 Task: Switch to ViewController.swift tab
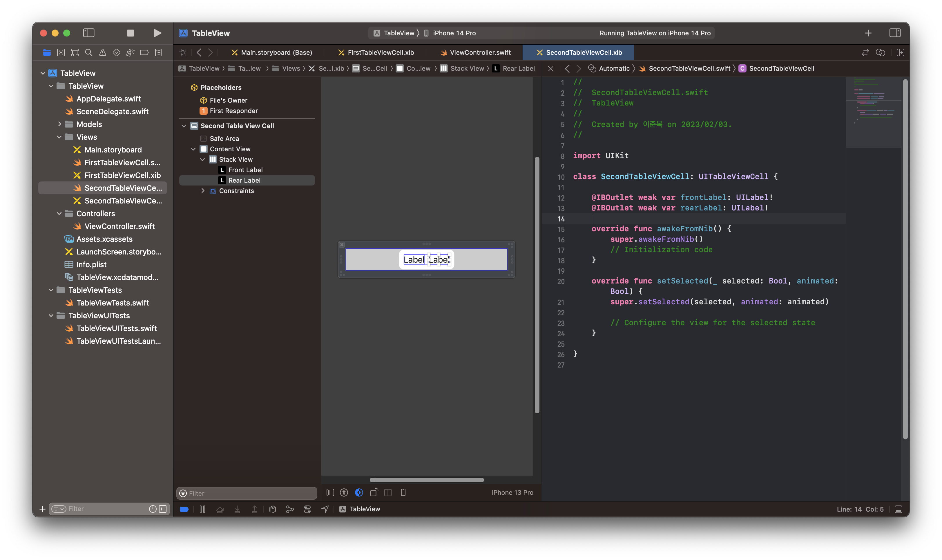(x=480, y=52)
